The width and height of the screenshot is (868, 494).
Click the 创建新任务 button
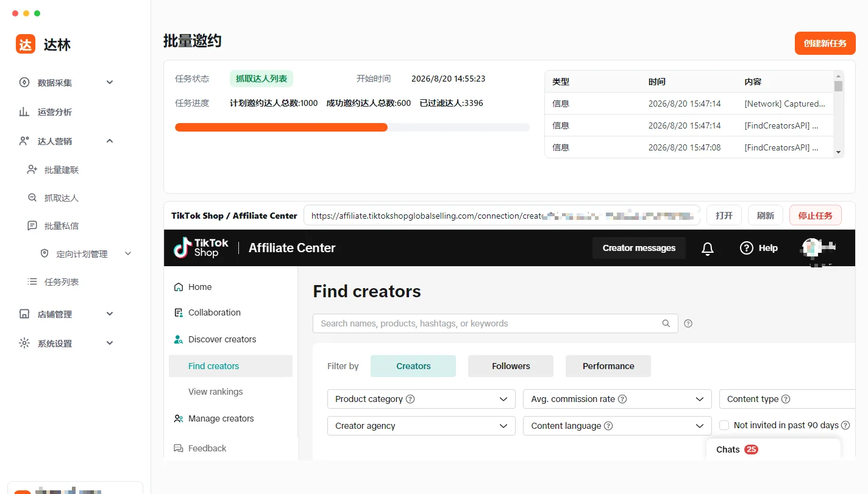[825, 43]
